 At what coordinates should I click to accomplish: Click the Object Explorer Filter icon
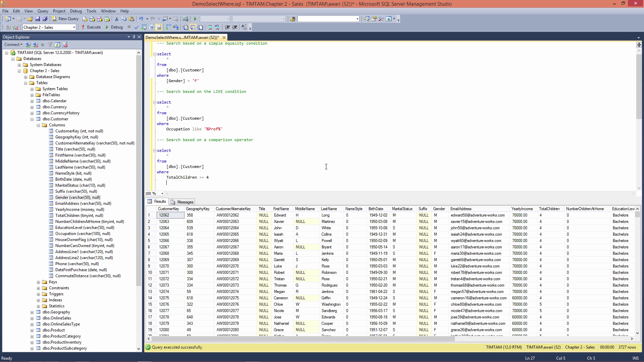coord(50,45)
